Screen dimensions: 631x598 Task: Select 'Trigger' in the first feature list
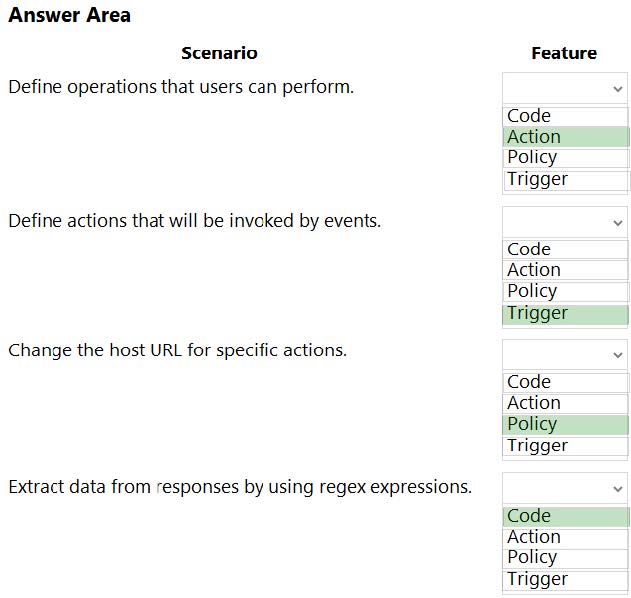pos(565,179)
